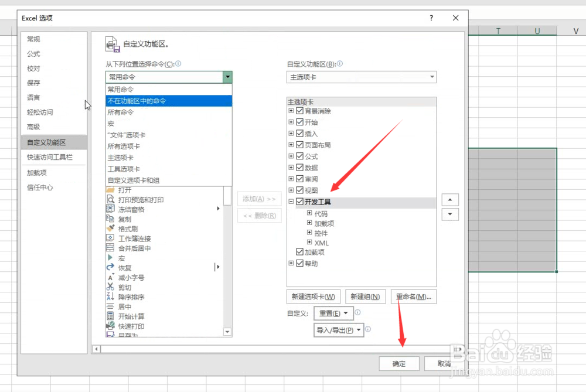Click the Freeze Panes command icon
The width and height of the screenshot is (586, 392).
click(x=110, y=209)
